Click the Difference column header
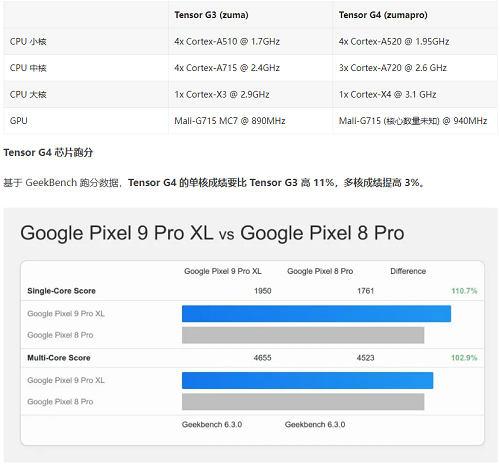This screenshot has width=500, height=466. (x=408, y=271)
